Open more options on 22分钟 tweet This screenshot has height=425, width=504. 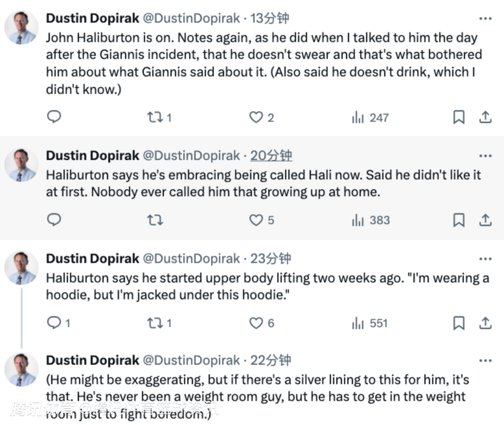[x=485, y=361]
